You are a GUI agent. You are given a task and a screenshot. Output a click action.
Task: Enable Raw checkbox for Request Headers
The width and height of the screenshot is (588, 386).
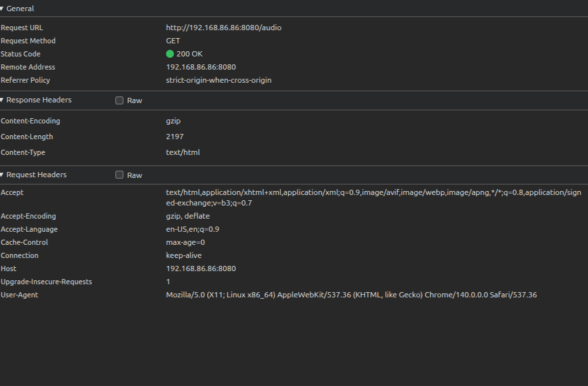(119, 175)
